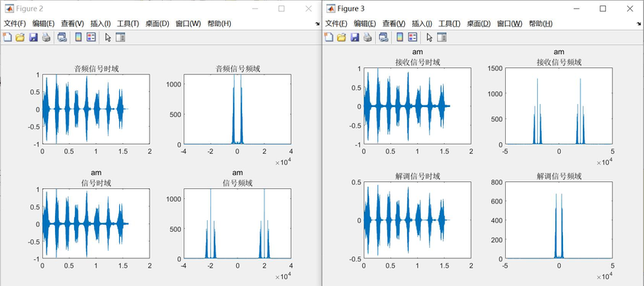
Task: Open 文件(F) menu in Figure 3
Action: coord(336,24)
